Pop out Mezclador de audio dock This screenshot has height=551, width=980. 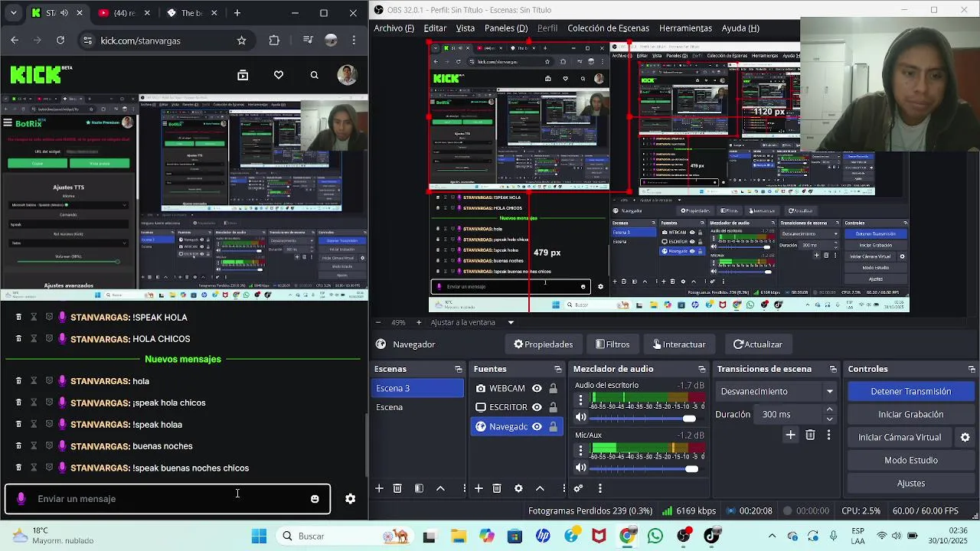(703, 369)
